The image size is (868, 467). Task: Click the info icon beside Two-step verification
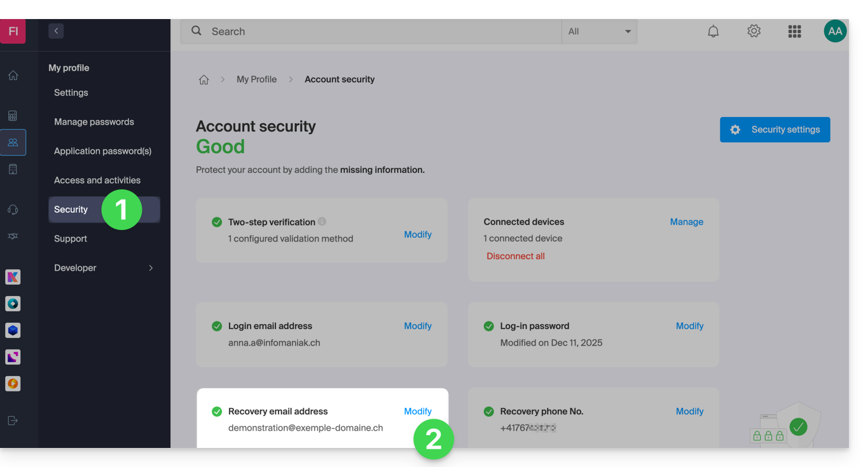322,222
